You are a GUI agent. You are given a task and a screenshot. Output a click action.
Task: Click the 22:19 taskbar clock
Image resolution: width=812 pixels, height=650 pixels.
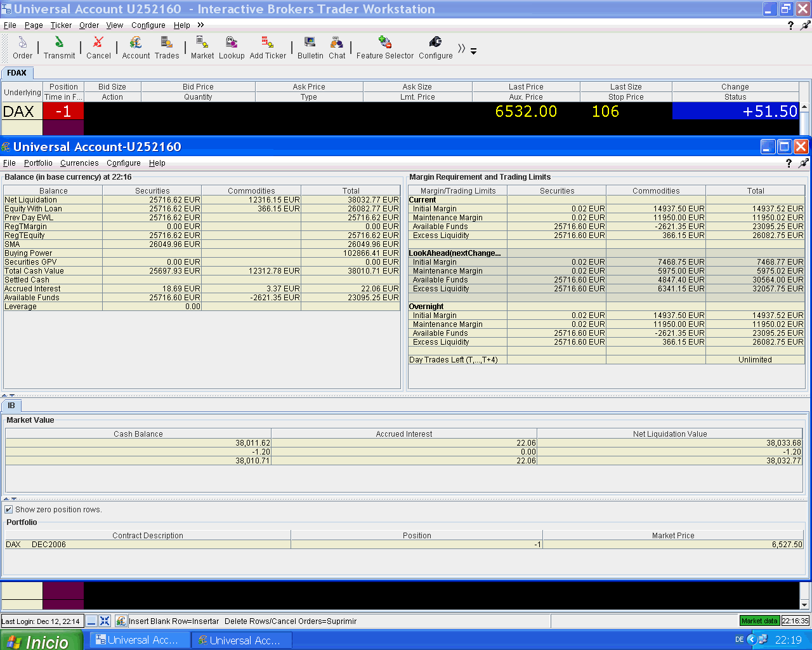pyautogui.click(x=789, y=640)
